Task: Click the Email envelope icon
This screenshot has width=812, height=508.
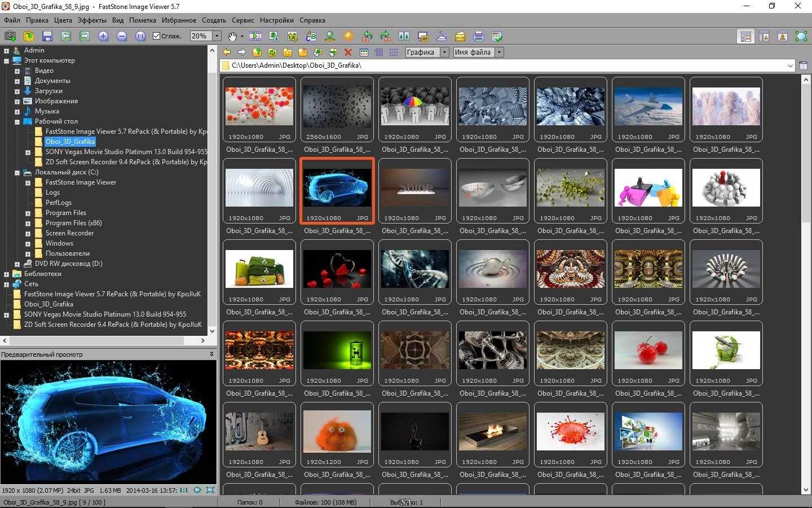Action: [460, 36]
